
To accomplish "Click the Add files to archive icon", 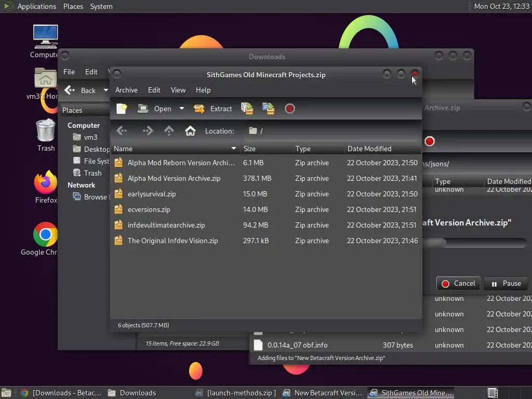I will pyautogui.click(x=247, y=109).
